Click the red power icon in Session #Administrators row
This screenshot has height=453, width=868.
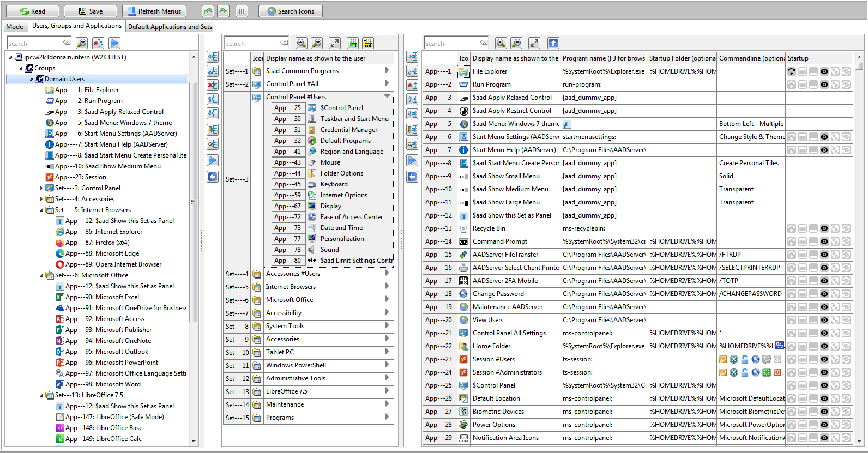pos(777,372)
